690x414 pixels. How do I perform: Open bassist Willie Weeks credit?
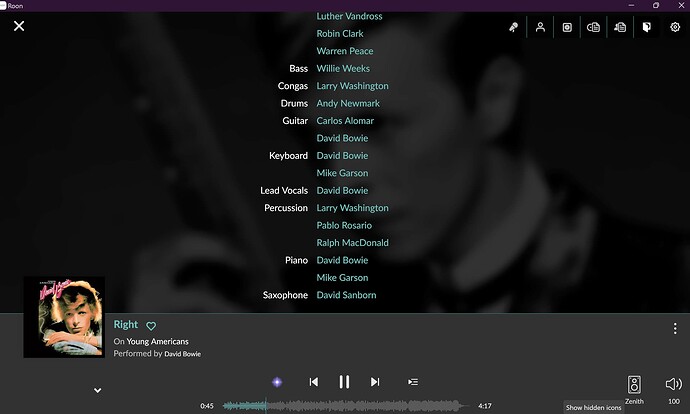[x=343, y=69]
